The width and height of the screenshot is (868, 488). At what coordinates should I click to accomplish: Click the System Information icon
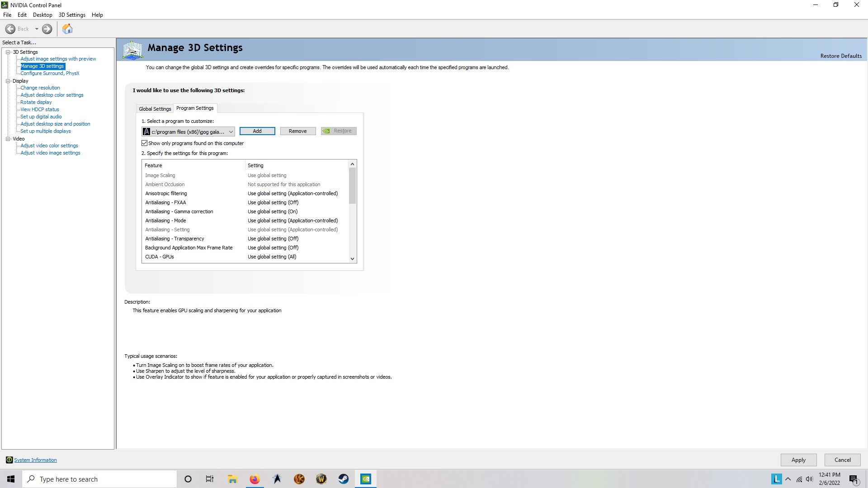(x=9, y=460)
